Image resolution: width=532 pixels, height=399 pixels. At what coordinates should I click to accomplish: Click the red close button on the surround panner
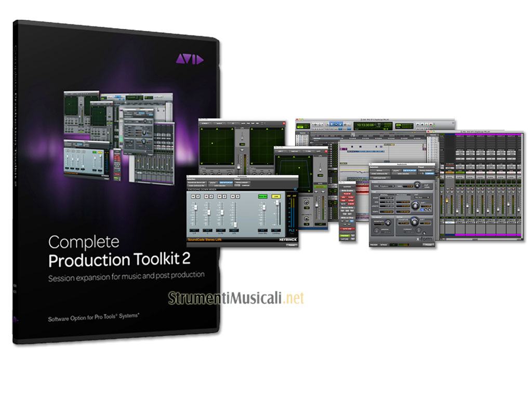click(x=283, y=123)
